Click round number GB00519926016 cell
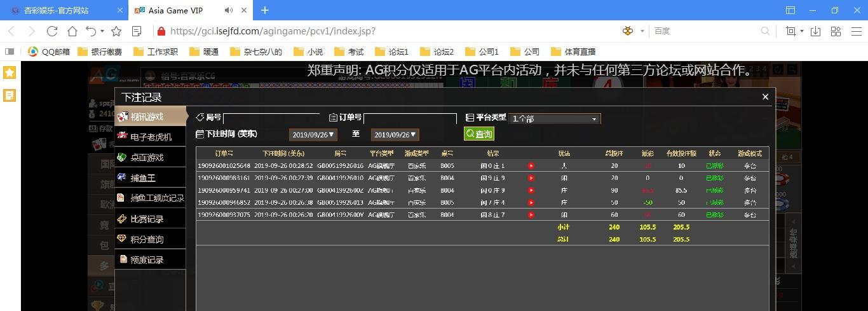The height and width of the screenshot is (311, 868). tap(340, 165)
